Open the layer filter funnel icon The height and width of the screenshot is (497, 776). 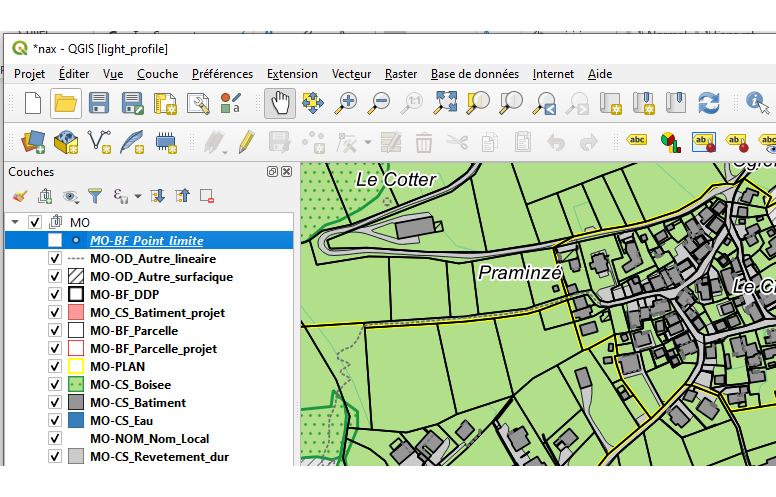(x=95, y=196)
